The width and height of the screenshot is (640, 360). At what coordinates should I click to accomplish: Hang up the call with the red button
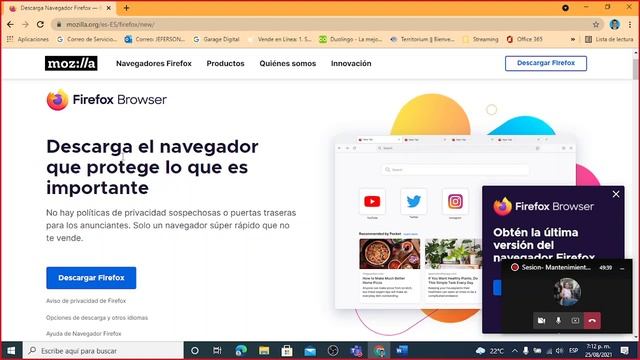(592, 321)
